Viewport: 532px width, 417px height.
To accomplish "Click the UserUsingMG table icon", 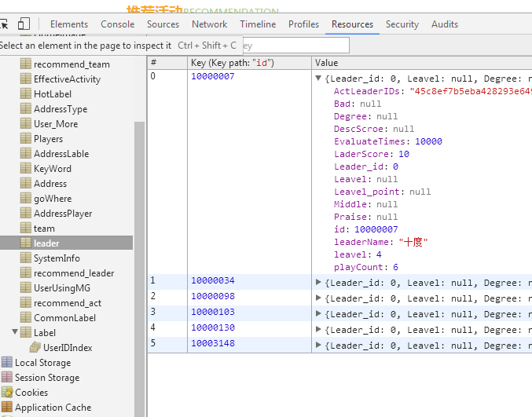I will pos(26,287).
